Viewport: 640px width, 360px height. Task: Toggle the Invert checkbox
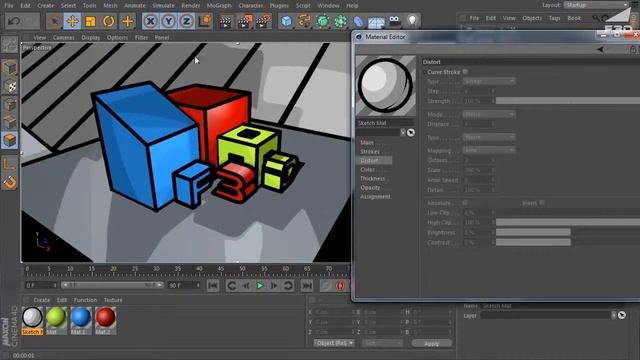[542, 203]
